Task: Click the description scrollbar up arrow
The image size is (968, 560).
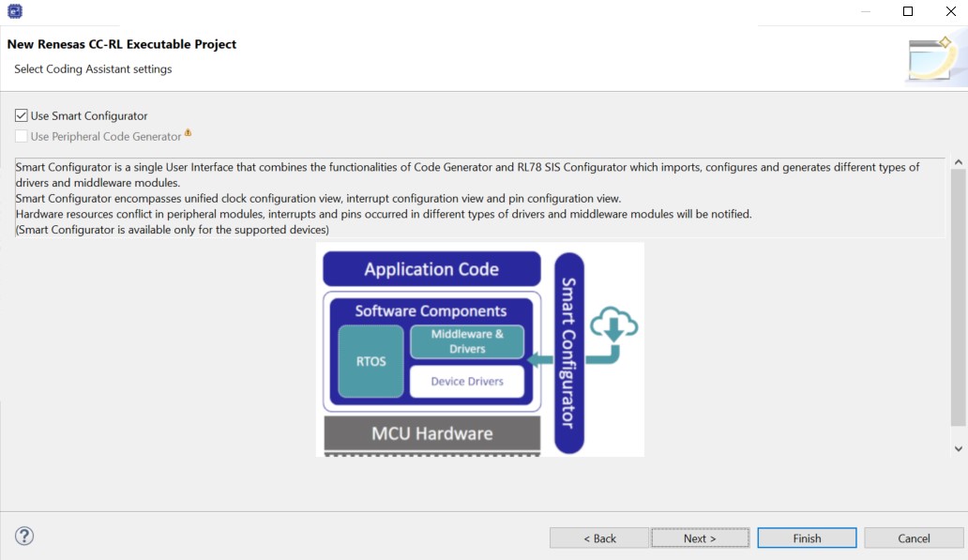Action: point(958,162)
